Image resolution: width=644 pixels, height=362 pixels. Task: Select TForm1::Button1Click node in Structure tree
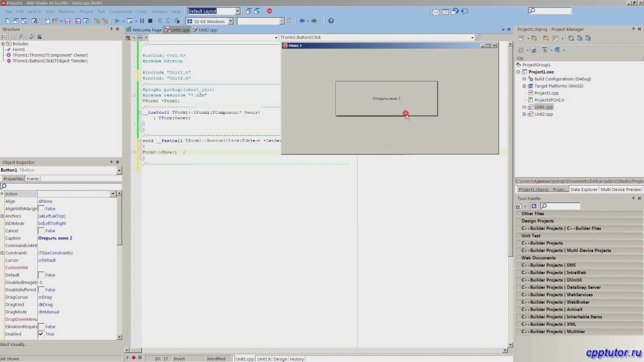pyautogui.click(x=50, y=61)
